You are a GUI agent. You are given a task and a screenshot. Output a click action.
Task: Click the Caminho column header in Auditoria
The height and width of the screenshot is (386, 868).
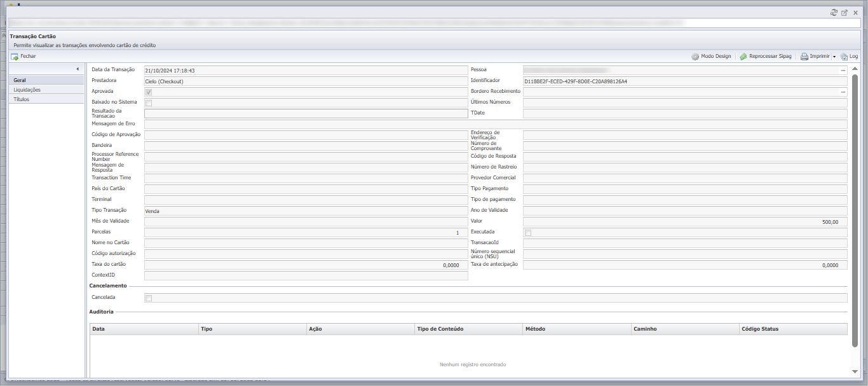click(x=684, y=329)
